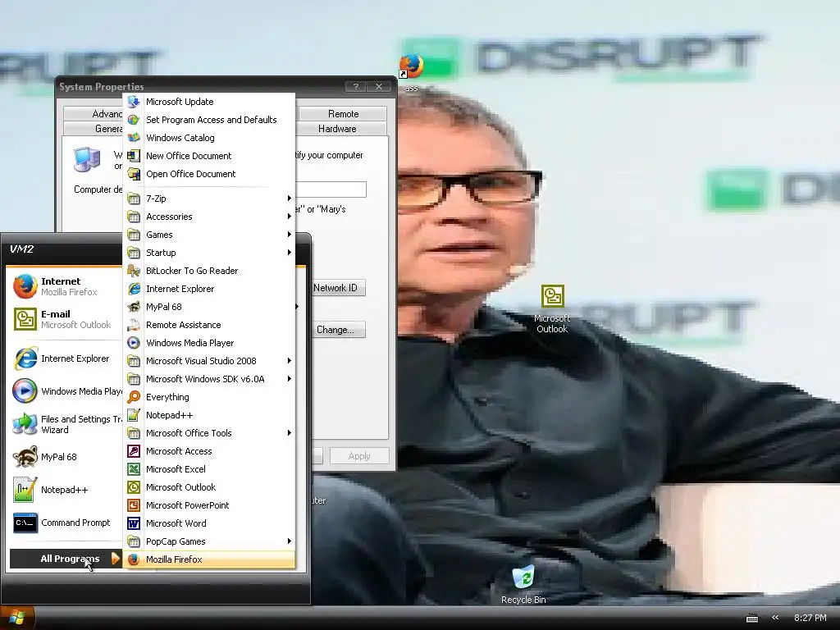The width and height of the screenshot is (840, 630).
Task: Open E-mail Microsoft Outlook pinned item
Action: 66,319
